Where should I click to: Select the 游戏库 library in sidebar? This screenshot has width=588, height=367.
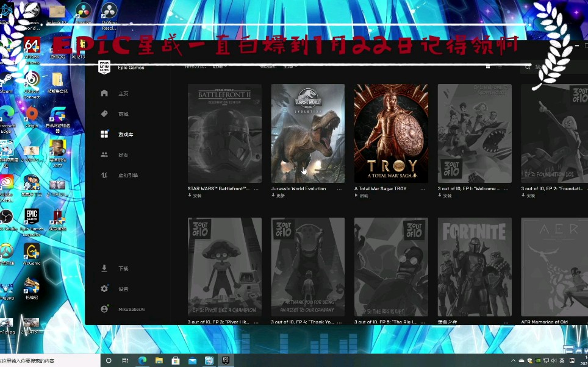pyautogui.click(x=126, y=135)
